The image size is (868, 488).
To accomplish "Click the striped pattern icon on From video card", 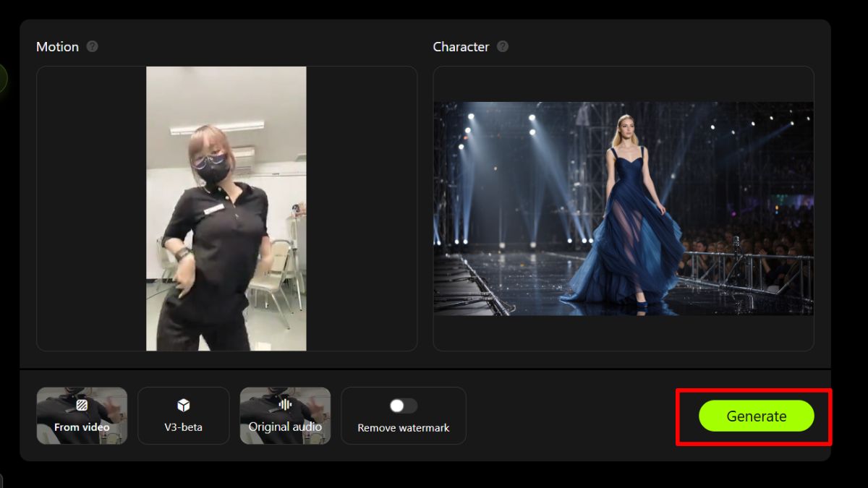I will click(82, 405).
